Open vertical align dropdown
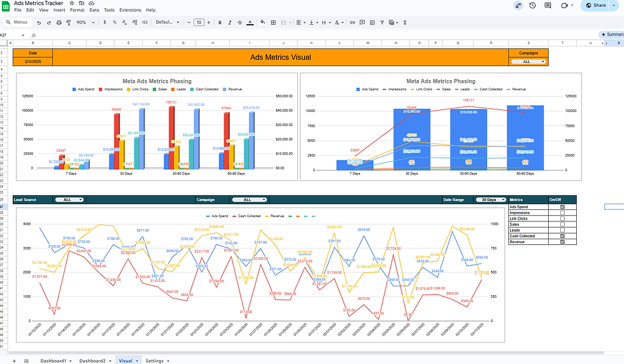The image size is (624, 364). tap(313, 23)
